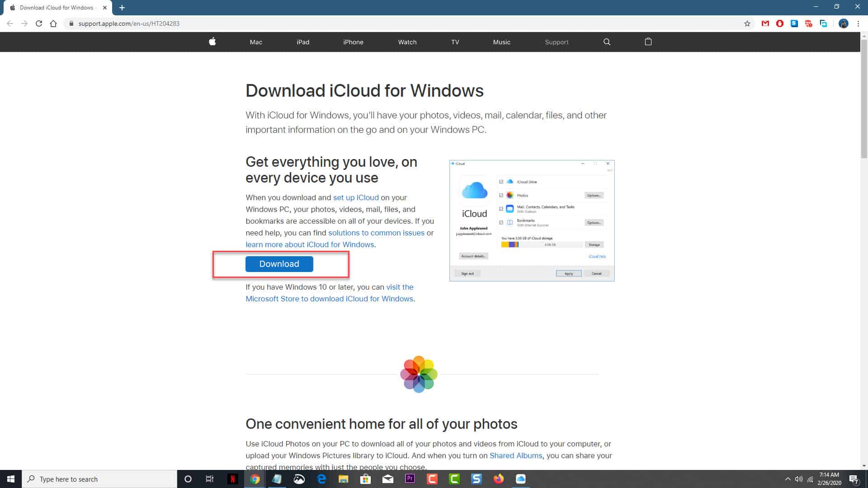This screenshot has height=488, width=868.
Task: Open File Explorer from the taskbar
Action: coord(344,479)
